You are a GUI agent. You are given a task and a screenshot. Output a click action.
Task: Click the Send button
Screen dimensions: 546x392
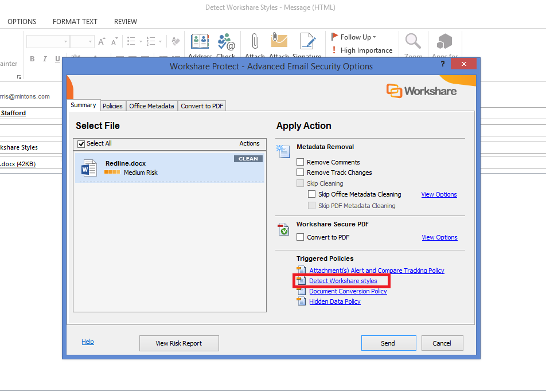click(x=389, y=343)
